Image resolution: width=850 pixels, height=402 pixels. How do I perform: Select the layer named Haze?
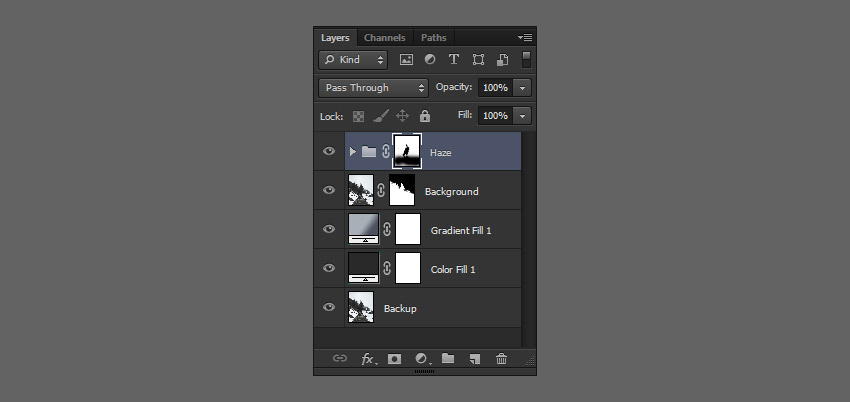pos(440,153)
